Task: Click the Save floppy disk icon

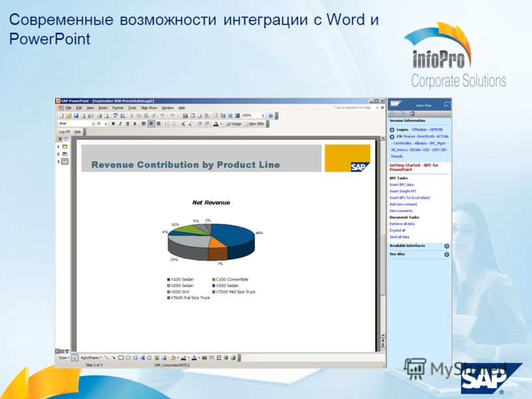Action: pos(76,116)
